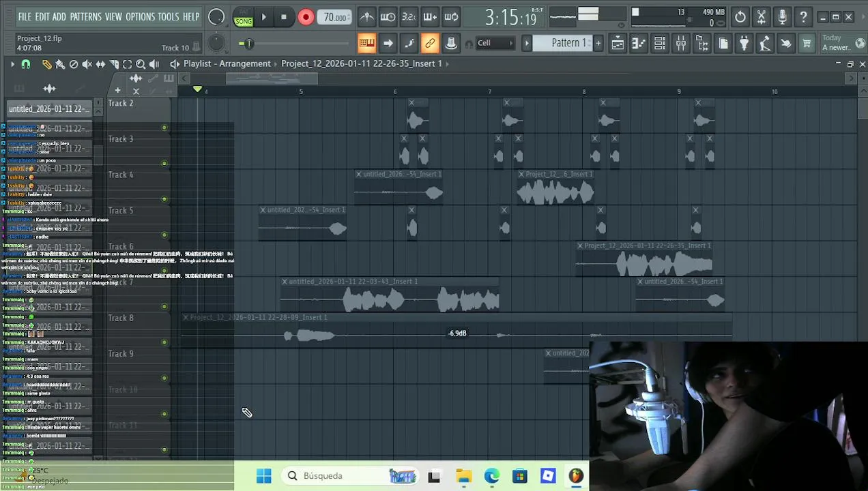
Task: Click the metronome icon
Action: [366, 17]
